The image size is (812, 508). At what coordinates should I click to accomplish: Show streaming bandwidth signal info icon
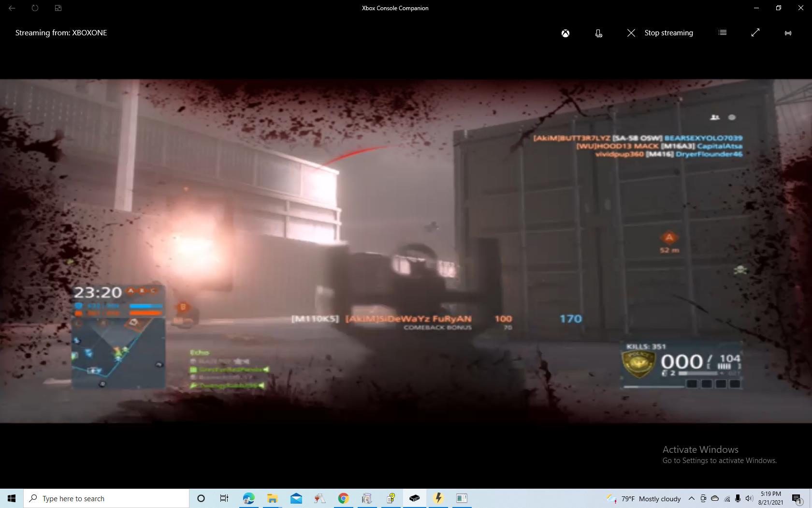pos(788,33)
